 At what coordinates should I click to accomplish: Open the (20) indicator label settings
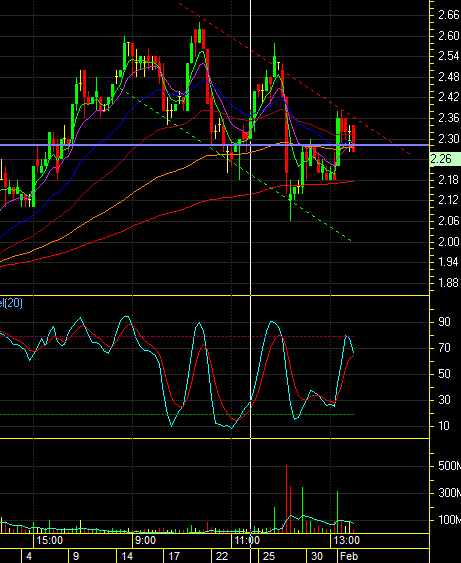[x=11, y=303]
